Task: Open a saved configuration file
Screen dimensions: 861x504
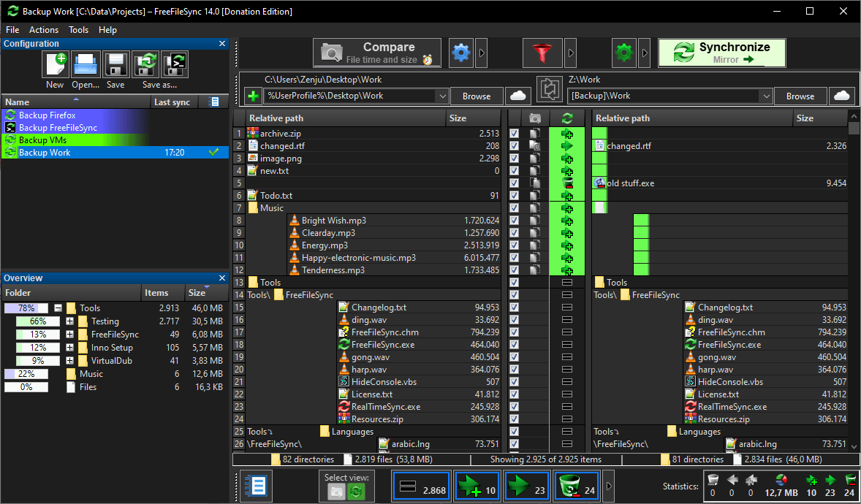Action: point(86,65)
